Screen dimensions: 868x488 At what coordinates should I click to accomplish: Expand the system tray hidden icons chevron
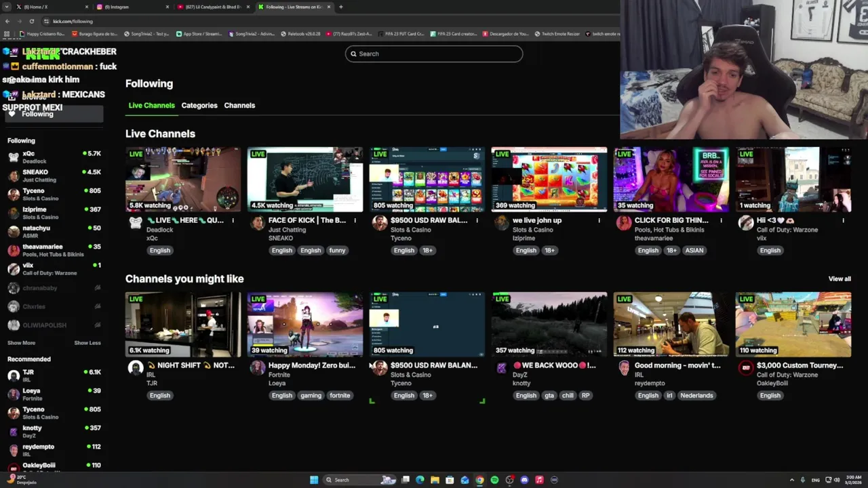[791, 480]
